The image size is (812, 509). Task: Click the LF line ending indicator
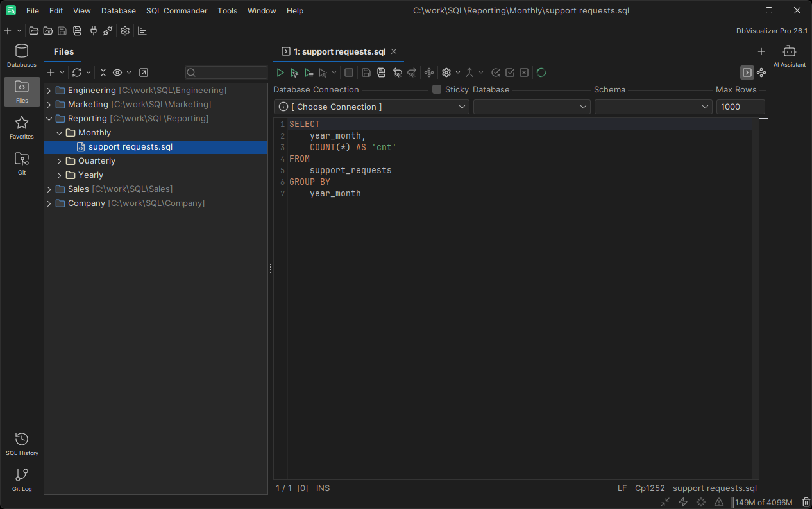(622, 488)
